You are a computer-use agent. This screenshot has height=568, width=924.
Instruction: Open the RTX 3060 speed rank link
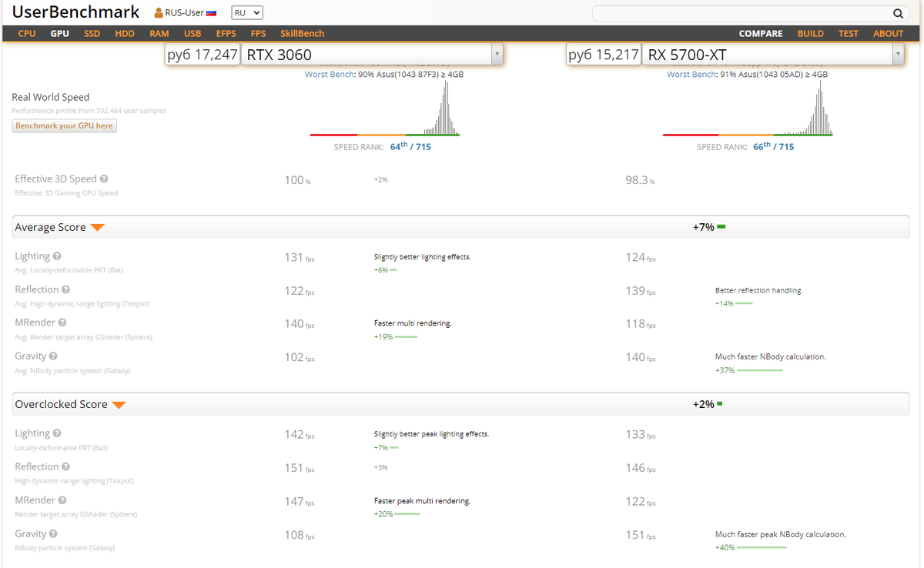[x=410, y=146]
